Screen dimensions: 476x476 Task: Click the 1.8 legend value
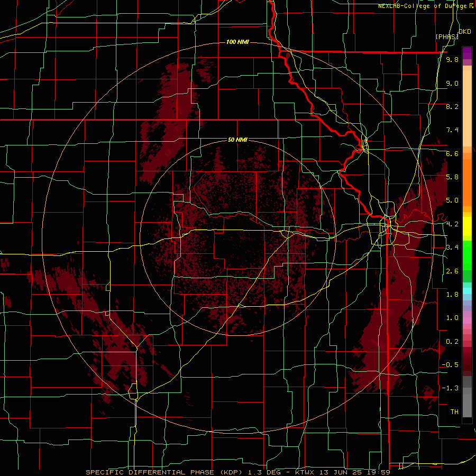coord(452,295)
